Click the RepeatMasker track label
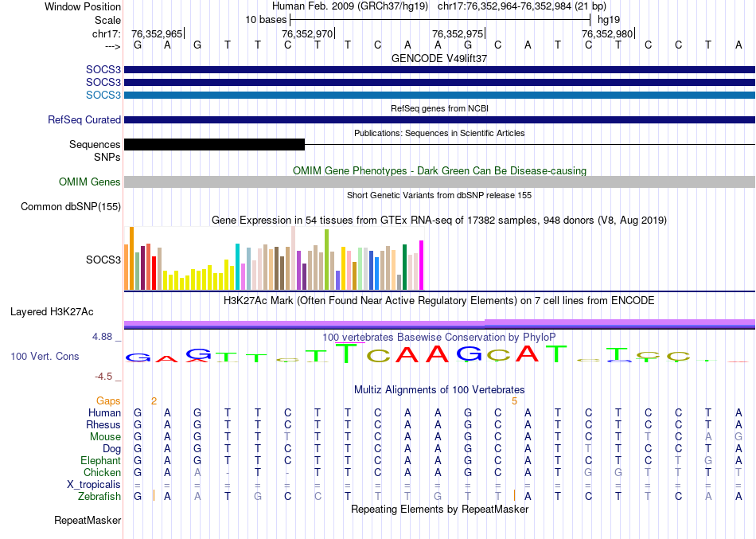This screenshot has height=539, width=756. coord(88,520)
